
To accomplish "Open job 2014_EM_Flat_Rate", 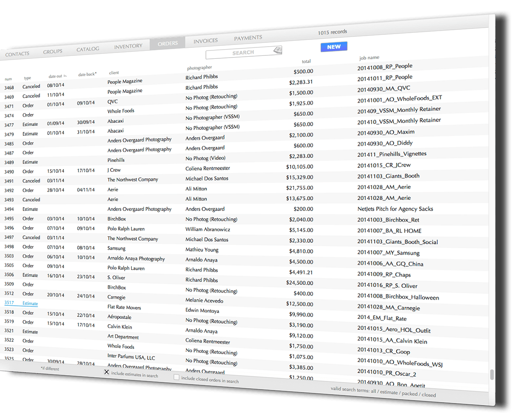I will coord(382,318).
